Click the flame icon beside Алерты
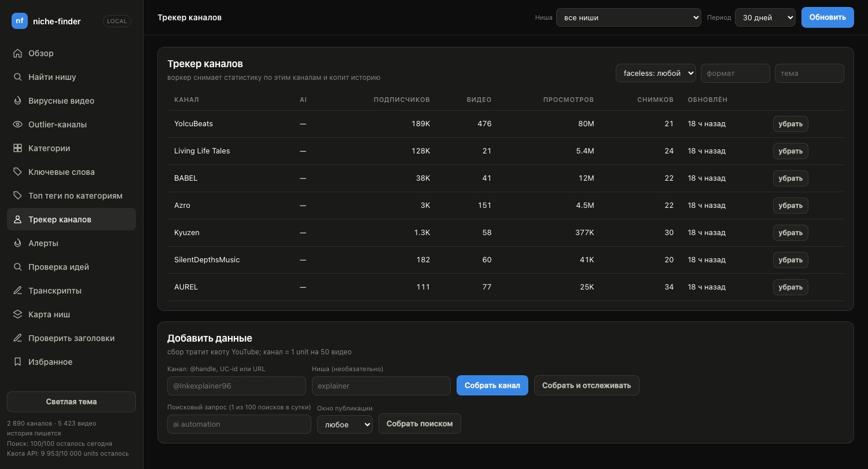This screenshot has width=868, height=469. pyautogui.click(x=17, y=243)
